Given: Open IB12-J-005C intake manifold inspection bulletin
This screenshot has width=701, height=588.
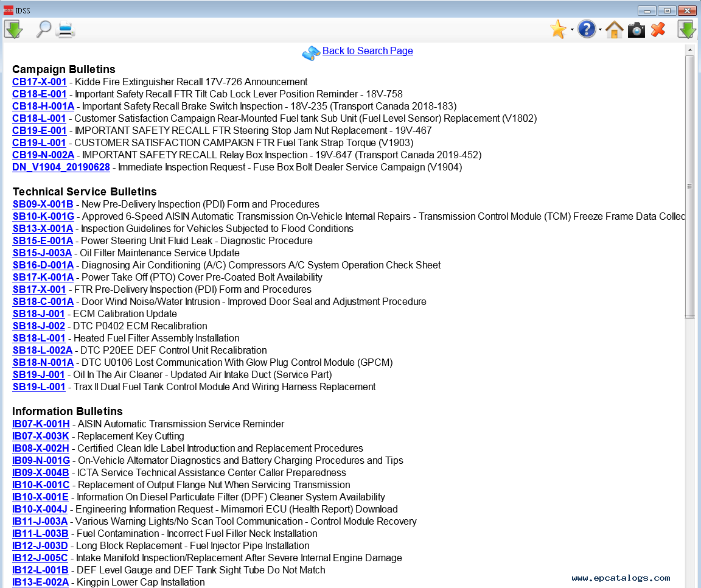Looking at the screenshot, I should pyautogui.click(x=40, y=558).
